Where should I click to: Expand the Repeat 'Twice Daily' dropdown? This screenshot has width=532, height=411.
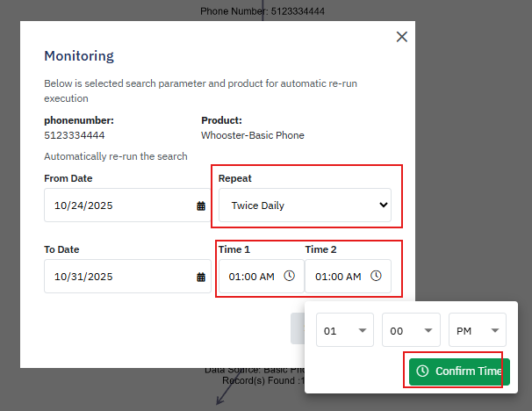pyautogui.click(x=305, y=205)
